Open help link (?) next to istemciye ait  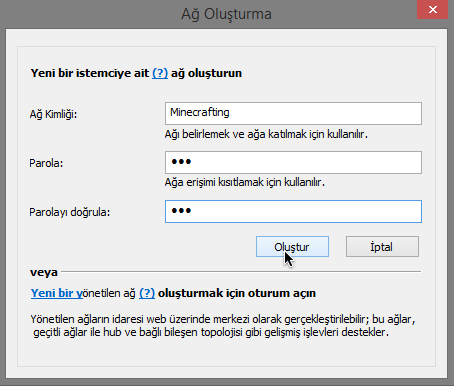160,73
